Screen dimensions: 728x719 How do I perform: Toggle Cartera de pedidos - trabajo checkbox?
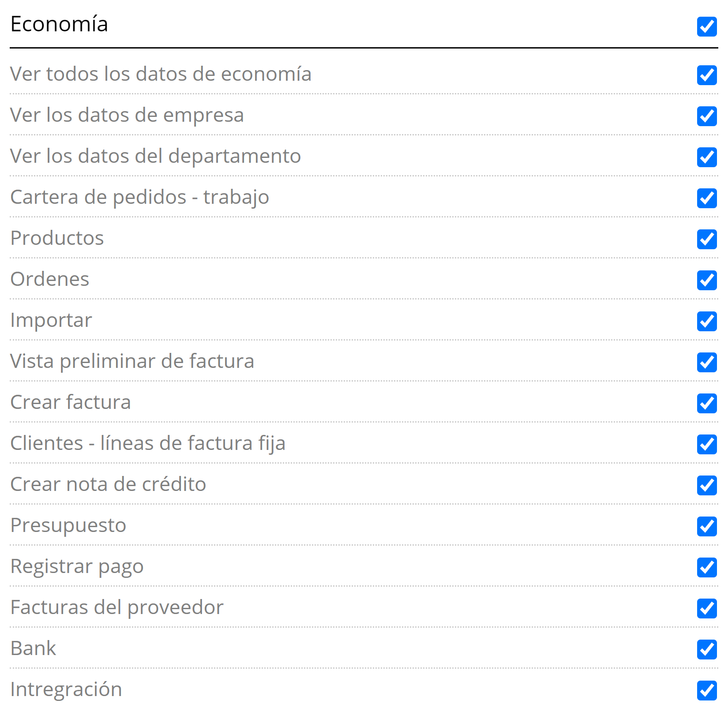pos(706,198)
